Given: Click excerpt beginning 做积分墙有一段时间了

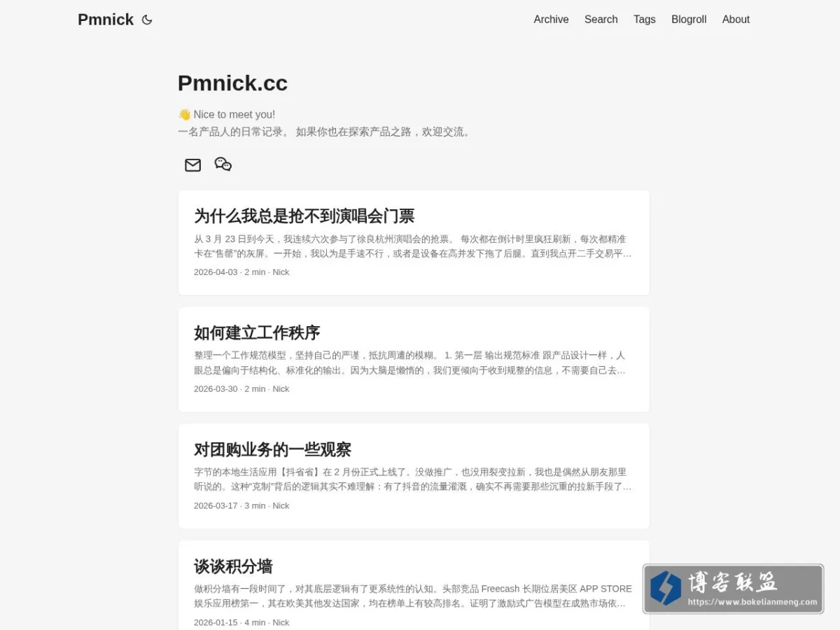Looking at the screenshot, I should (x=413, y=596).
